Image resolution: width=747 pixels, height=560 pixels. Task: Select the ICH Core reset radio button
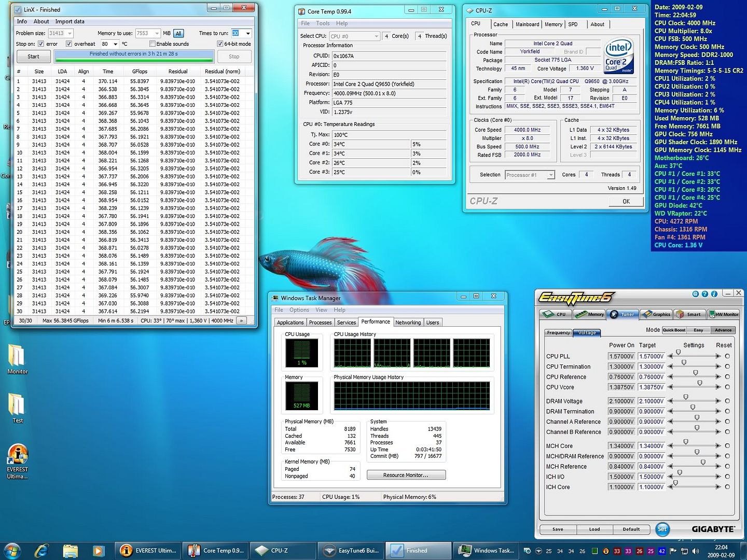pyautogui.click(x=727, y=487)
